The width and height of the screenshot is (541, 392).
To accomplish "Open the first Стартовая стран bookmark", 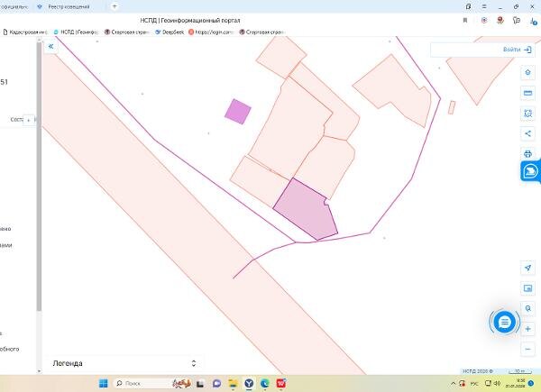I will tap(126, 32).
